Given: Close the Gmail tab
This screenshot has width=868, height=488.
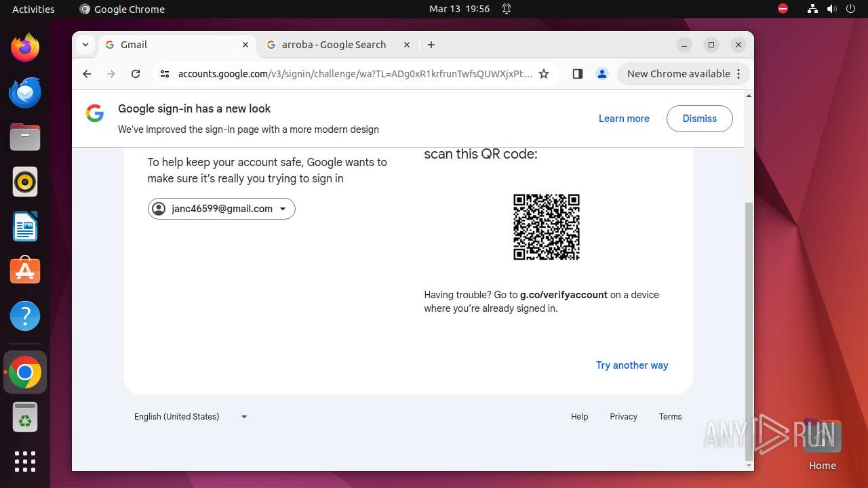Looking at the screenshot, I should pos(245,45).
